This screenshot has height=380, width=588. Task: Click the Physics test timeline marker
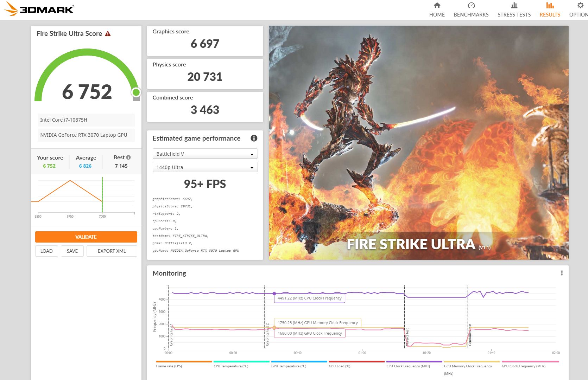point(407,337)
